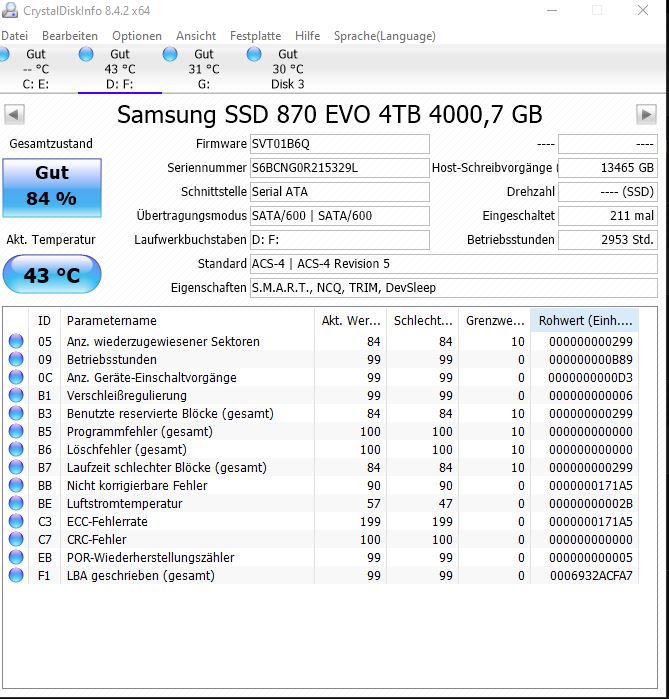Click status orb of Disk 3
This screenshot has width=669, height=699.
pyautogui.click(x=254, y=54)
